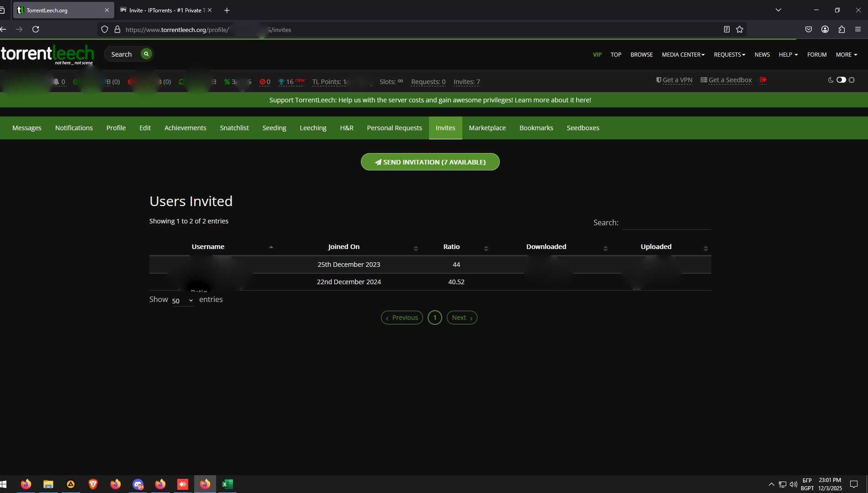Click the TorrentLeech logo
868x493 pixels.
[x=48, y=54]
